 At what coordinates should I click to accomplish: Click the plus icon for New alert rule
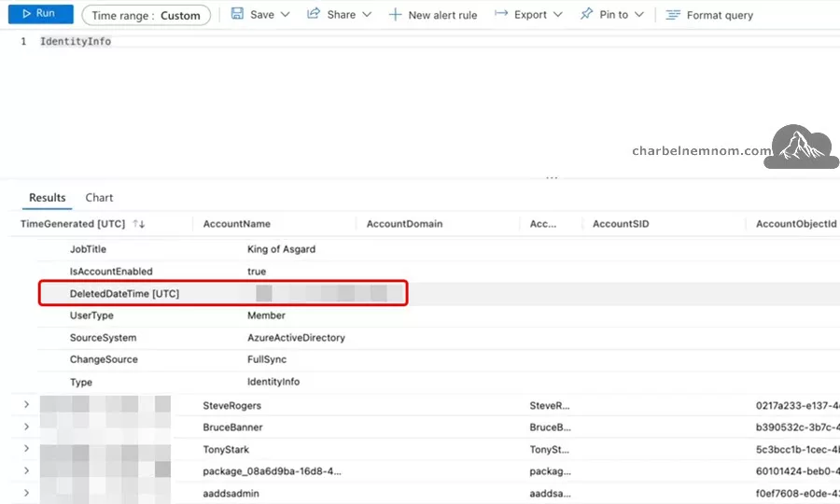395,14
